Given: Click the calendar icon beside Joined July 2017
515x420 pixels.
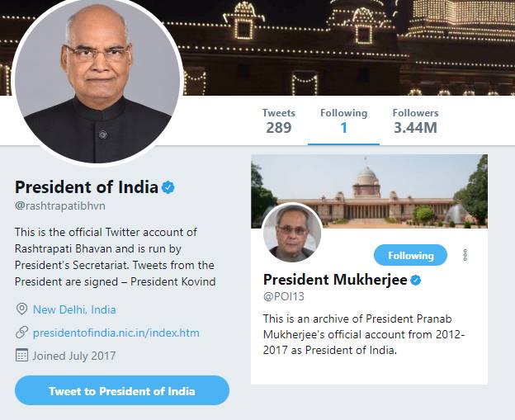Looking at the screenshot, I should click(21, 356).
